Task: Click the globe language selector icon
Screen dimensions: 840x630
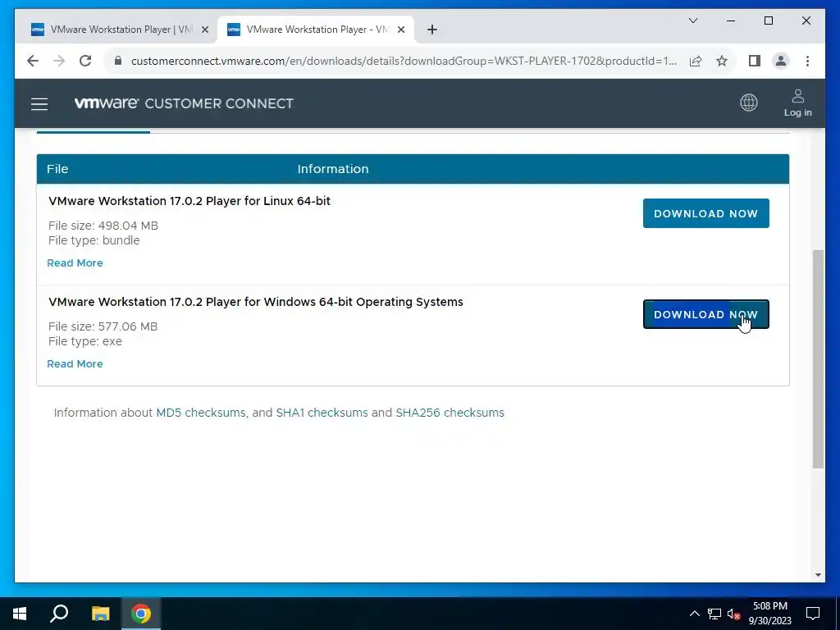Action: click(748, 103)
